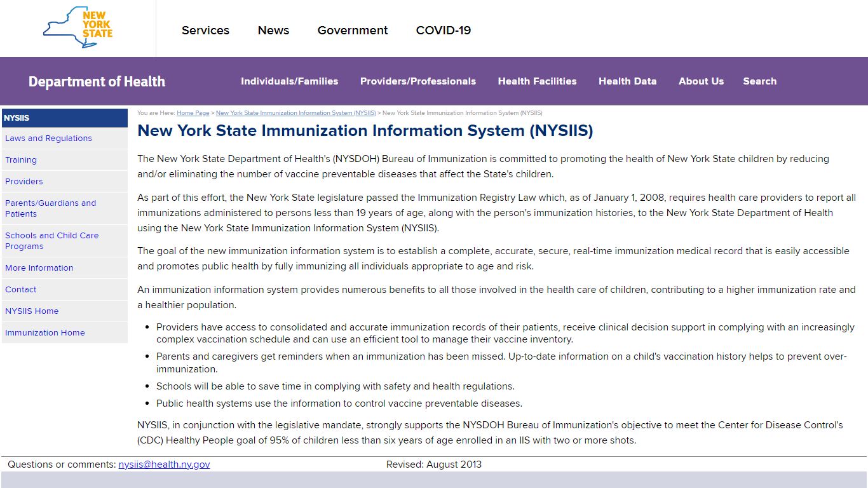Open Health Data navigation item
The width and height of the screenshot is (868, 488).
click(628, 81)
